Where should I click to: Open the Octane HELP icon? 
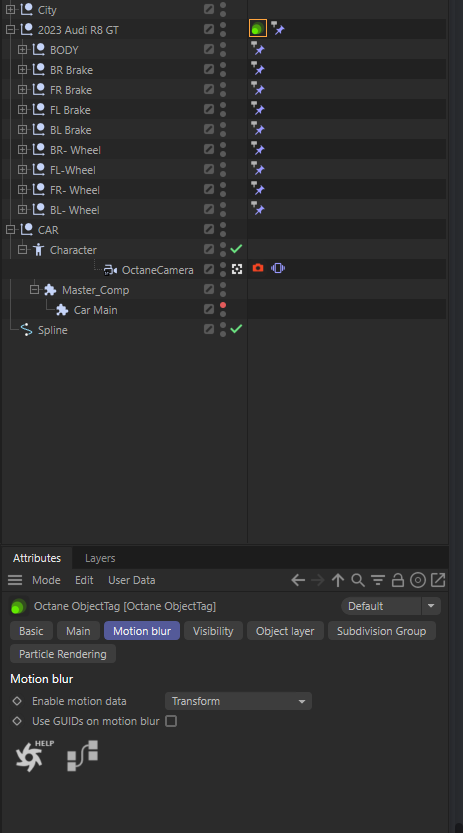pos(35,755)
